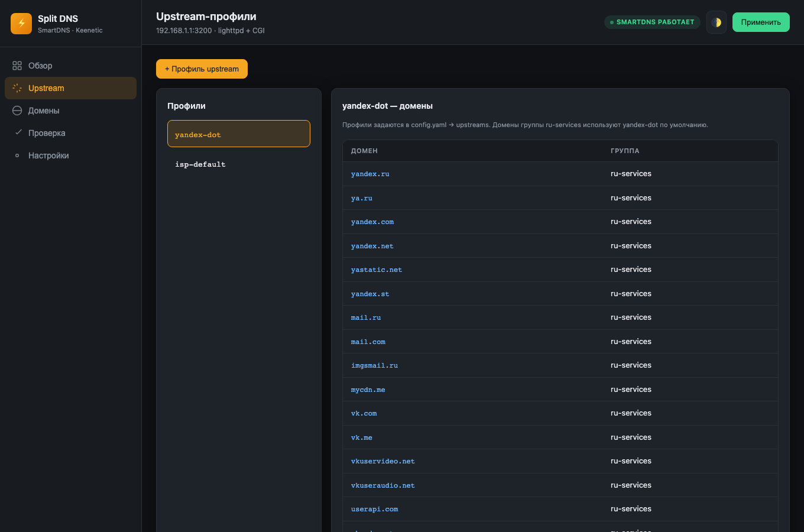Click the vkuservideo.net domain
This screenshot has width=804, height=532.
tap(383, 461)
